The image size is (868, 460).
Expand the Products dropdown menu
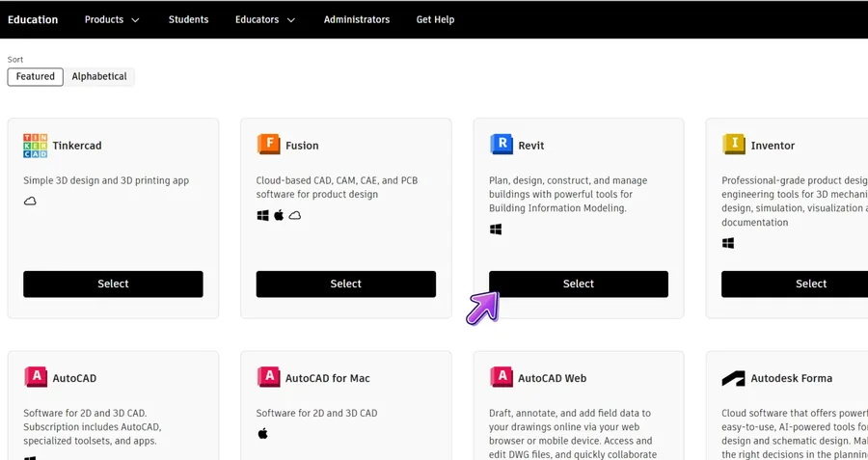tap(112, 19)
